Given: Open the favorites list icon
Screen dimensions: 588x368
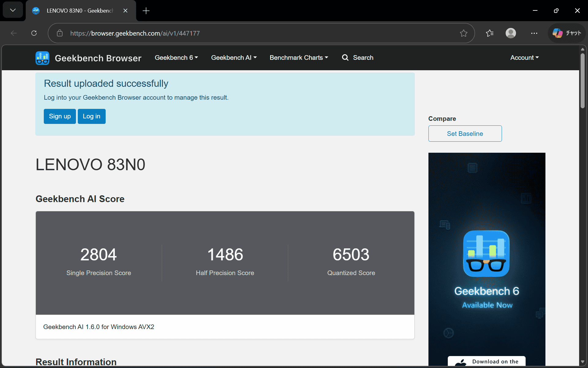Looking at the screenshot, I should [x=489, y=33].
